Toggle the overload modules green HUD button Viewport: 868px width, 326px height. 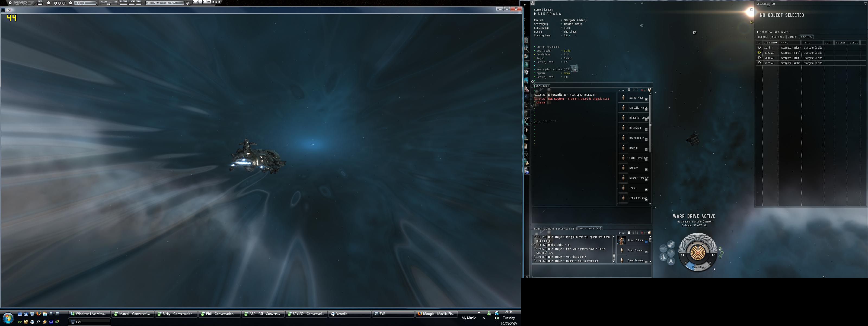pos(720,249)
